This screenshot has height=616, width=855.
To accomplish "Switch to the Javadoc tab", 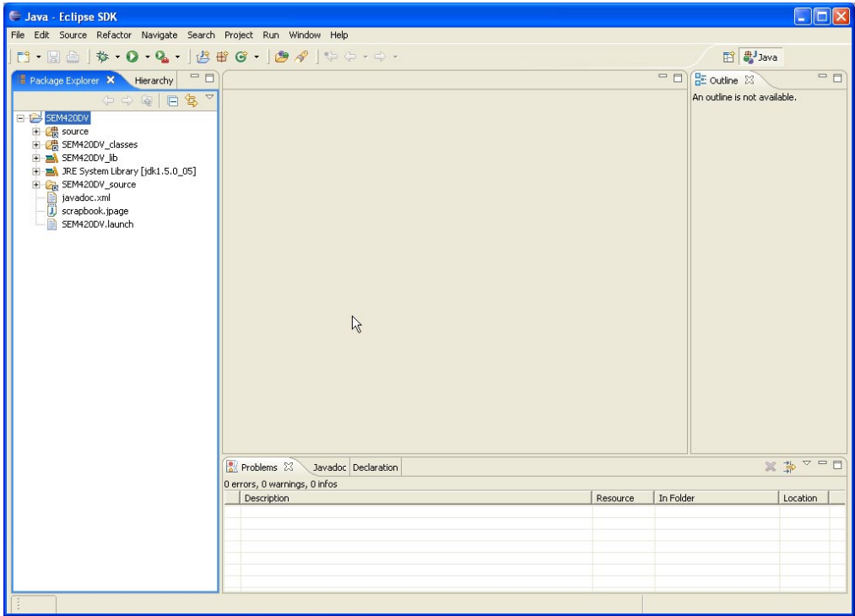I will pos(328,467).
